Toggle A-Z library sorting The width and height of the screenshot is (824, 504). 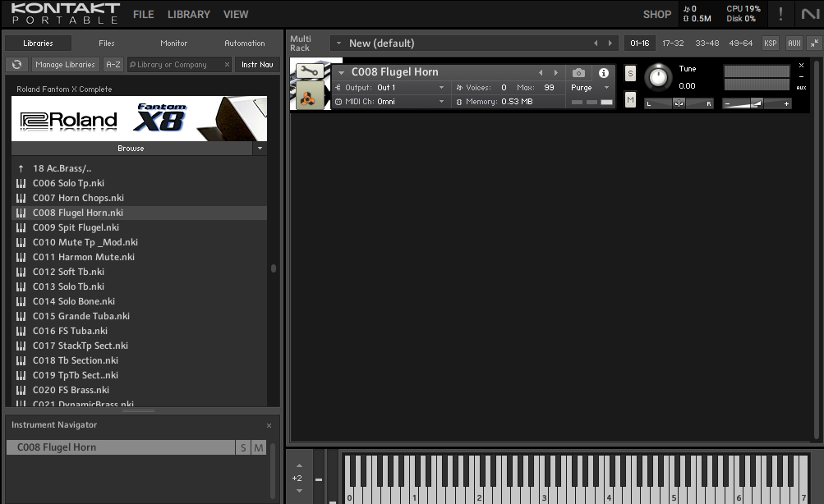coord(113,65)
